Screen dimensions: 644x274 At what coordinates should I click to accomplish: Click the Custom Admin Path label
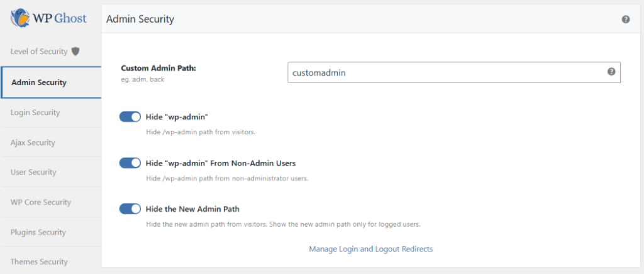(158, 68)
